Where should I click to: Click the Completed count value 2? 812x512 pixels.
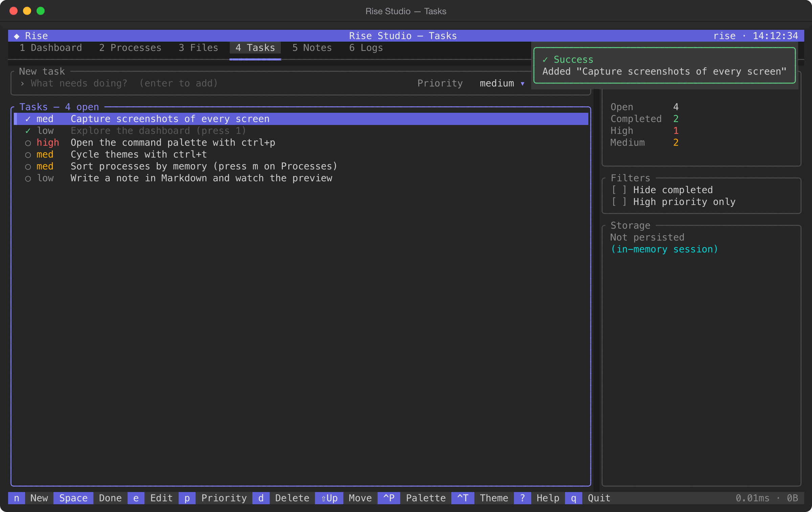click(x=676, y=119)
